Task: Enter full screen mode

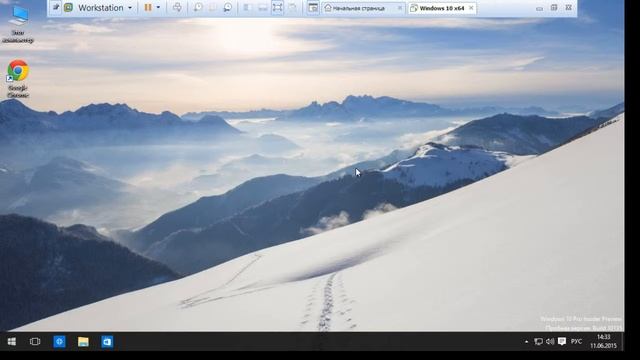Action: pyautogui.click(x=277, y=7)
